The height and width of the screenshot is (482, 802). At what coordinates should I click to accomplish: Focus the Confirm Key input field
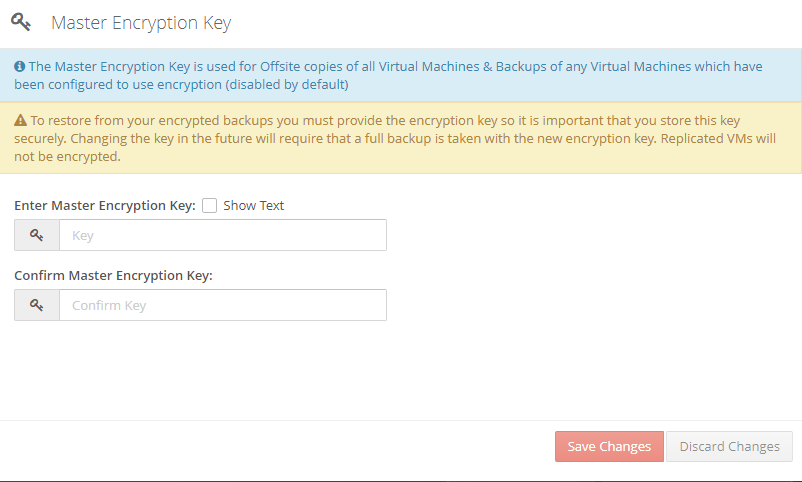click(x=223, y=305)
